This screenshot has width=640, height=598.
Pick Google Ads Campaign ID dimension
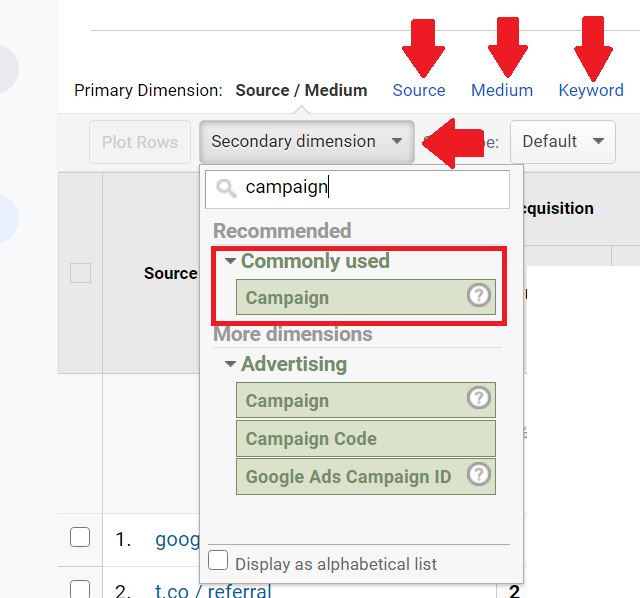click(x=366, y=476)
